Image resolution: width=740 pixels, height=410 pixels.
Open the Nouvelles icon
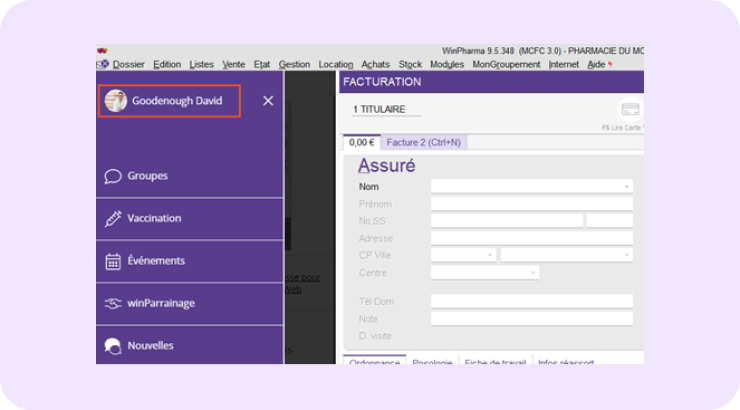[113, 346]
